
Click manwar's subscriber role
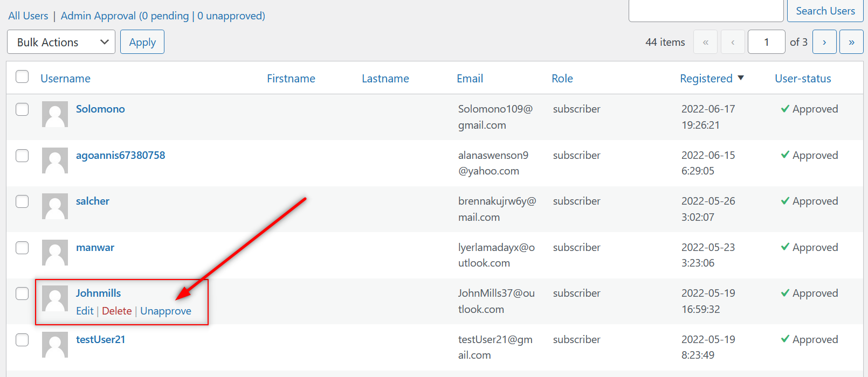click(576, 247)
